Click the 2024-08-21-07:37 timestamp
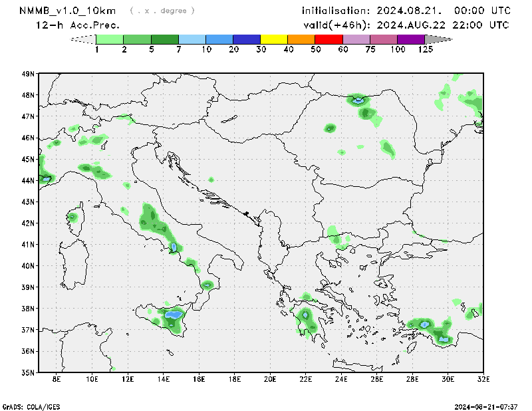 coord(485,406)
